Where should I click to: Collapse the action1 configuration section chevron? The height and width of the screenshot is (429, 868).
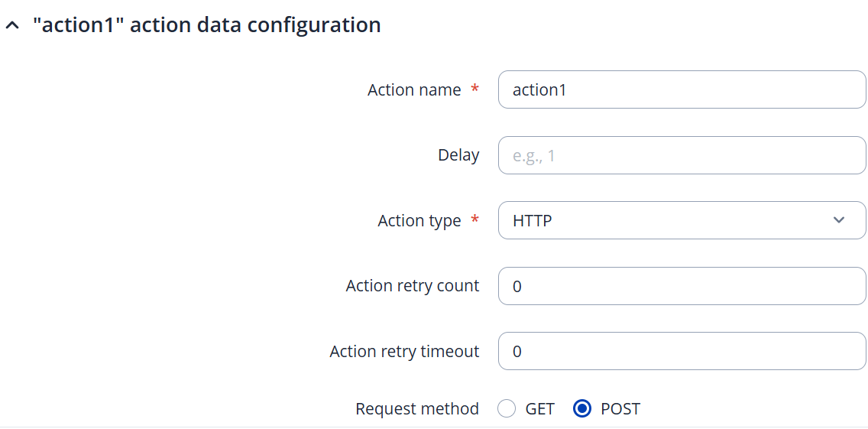tap(11, 25)
